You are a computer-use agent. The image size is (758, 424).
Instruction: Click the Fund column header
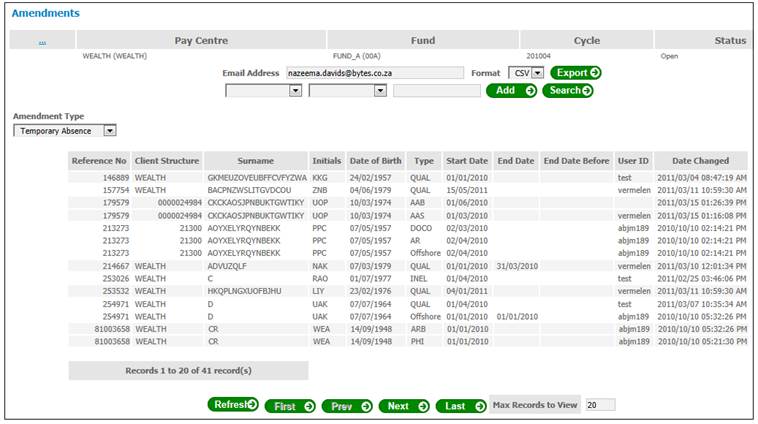coord(423,40)
